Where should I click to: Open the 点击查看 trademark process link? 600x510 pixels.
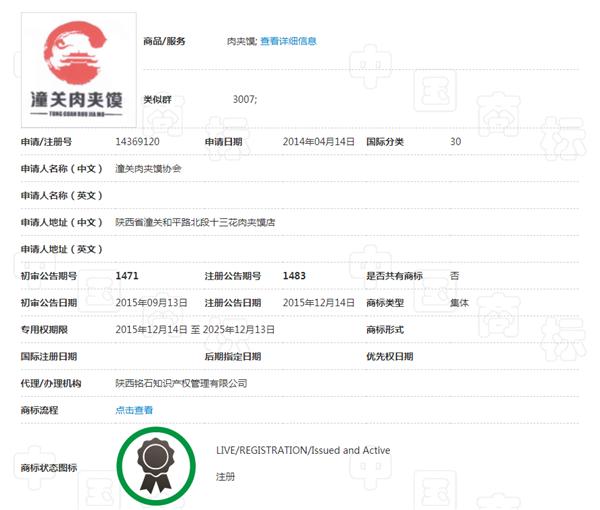(134, 410)
